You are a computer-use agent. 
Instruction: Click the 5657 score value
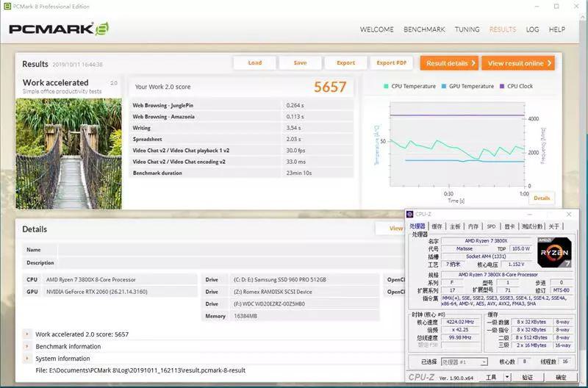(x=329, y=87)
